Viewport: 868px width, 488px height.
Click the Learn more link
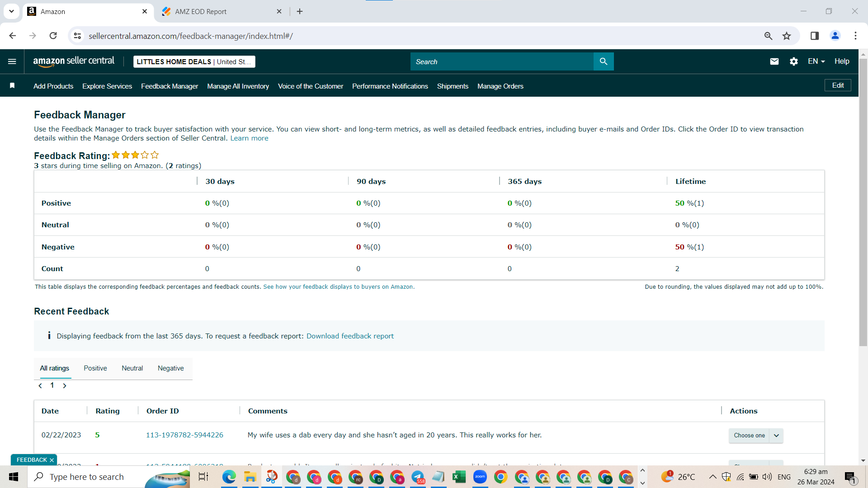pyautogui.click(x=249, y=138)
